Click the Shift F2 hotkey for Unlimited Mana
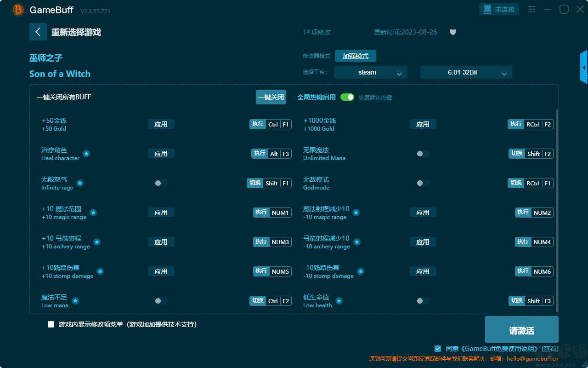The width and height of the screenshot is (588, 368). pos(531,154)
